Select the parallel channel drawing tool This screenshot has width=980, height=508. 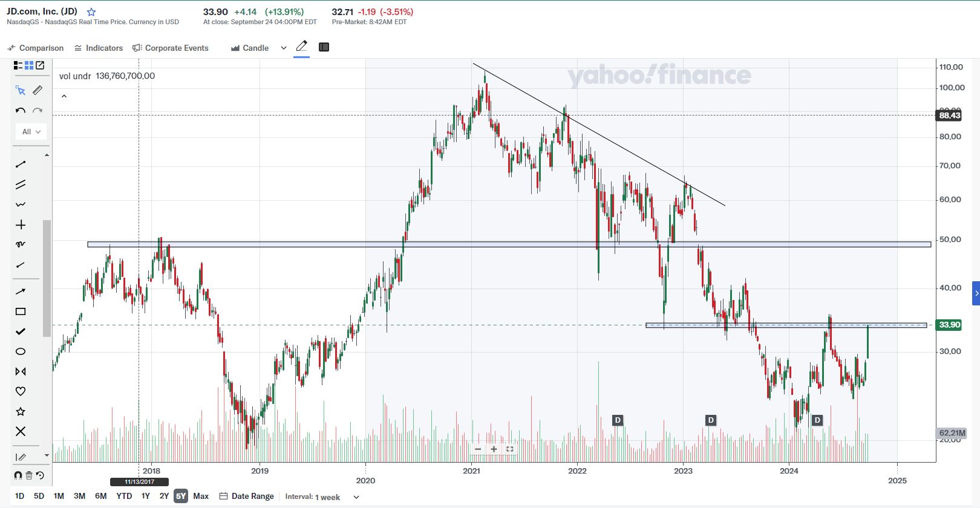click(21, 184)
